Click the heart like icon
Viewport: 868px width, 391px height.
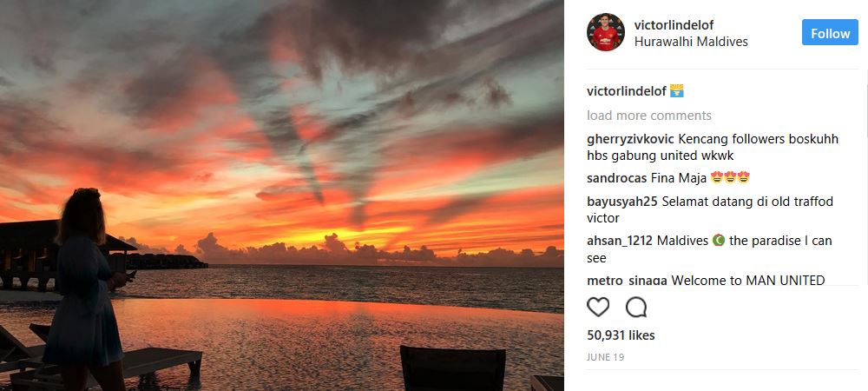pos(598,307)
